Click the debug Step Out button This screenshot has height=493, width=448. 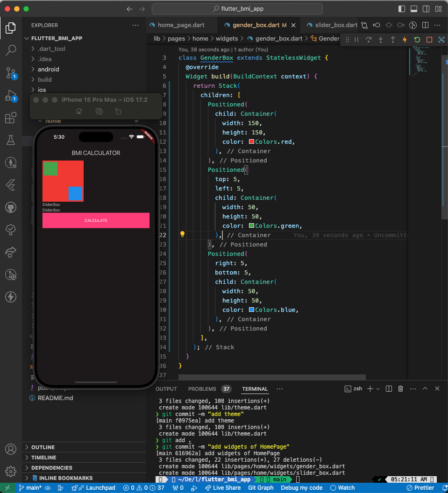pyautogui.click(x=392, y=40)
